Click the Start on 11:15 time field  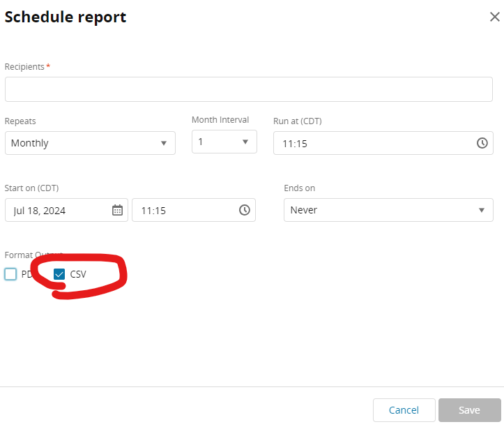pyautogui.click(x=194, y=210)
